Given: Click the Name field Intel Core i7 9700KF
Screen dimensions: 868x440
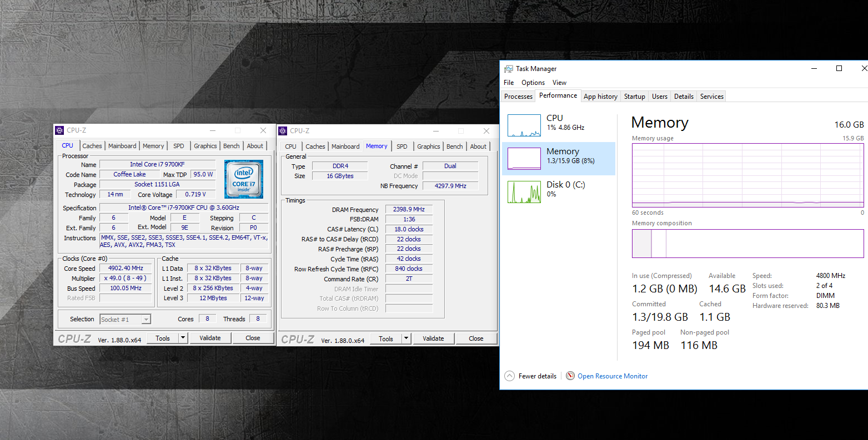Looking at the screenshot, I should coord(157,164).
